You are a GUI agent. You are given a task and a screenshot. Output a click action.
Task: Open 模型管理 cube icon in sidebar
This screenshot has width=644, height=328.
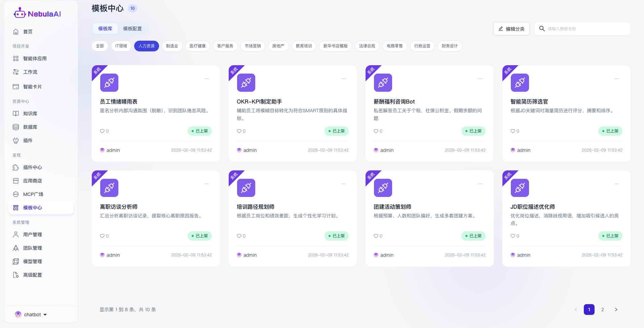point(16,261)
